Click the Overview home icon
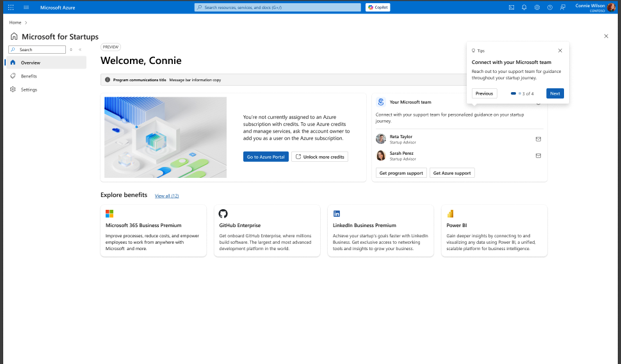This screenshot has height=364, width=621. pos(13,63)
